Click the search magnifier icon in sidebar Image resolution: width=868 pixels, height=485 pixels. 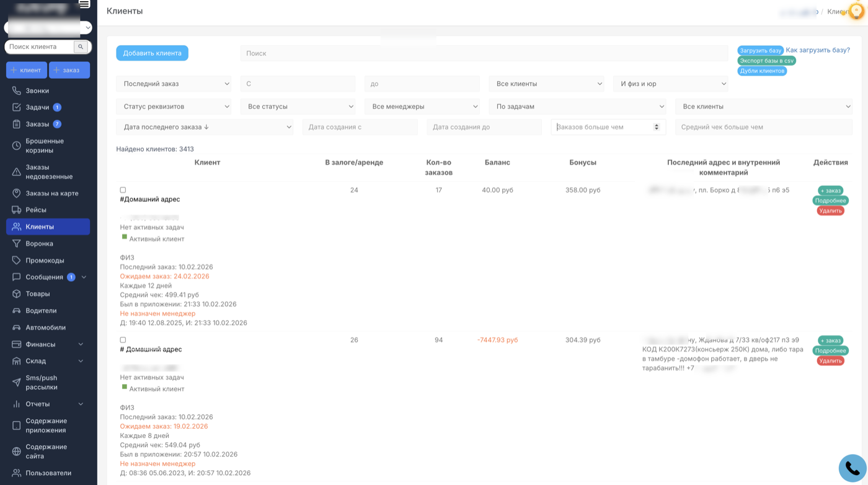tap(81, 46)
